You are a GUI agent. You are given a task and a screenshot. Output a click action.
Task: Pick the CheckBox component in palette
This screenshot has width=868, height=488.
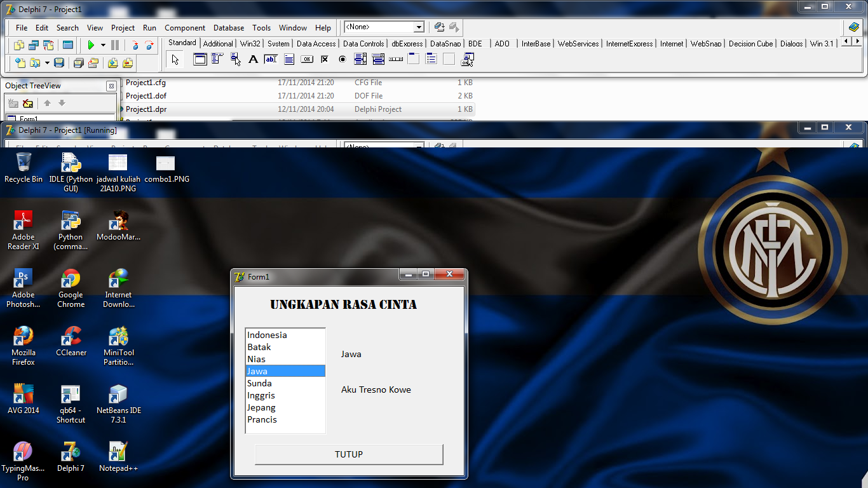324,59
